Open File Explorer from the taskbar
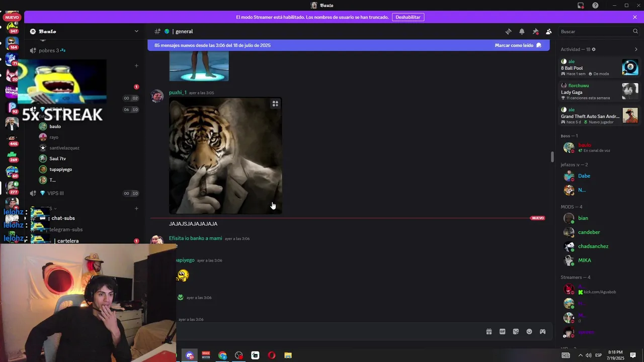Viewport: 644px width, 362px height. point(288,355)
